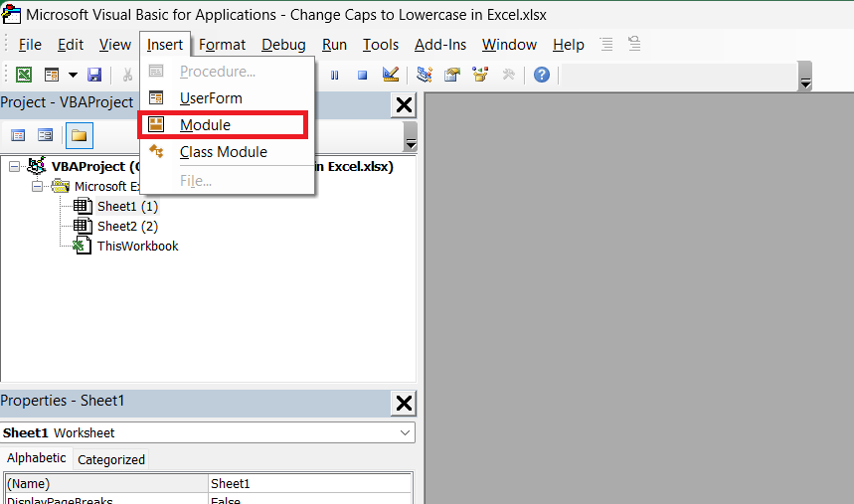Open the Window menu
The width and height of the screenshot is (854, 504).
pos(509,45)
